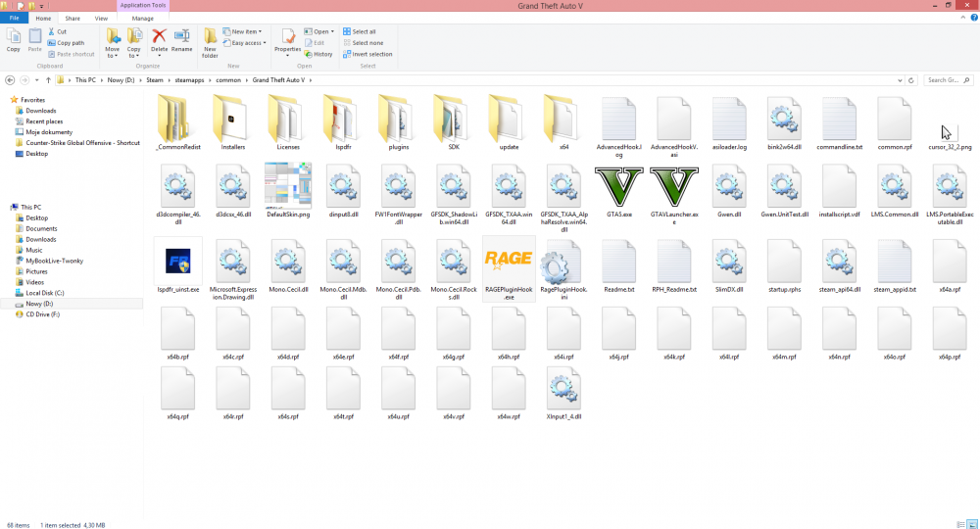Select the _CommonRedist folder
The width and height of the screenshot is (980, 529).
point(177,119)
